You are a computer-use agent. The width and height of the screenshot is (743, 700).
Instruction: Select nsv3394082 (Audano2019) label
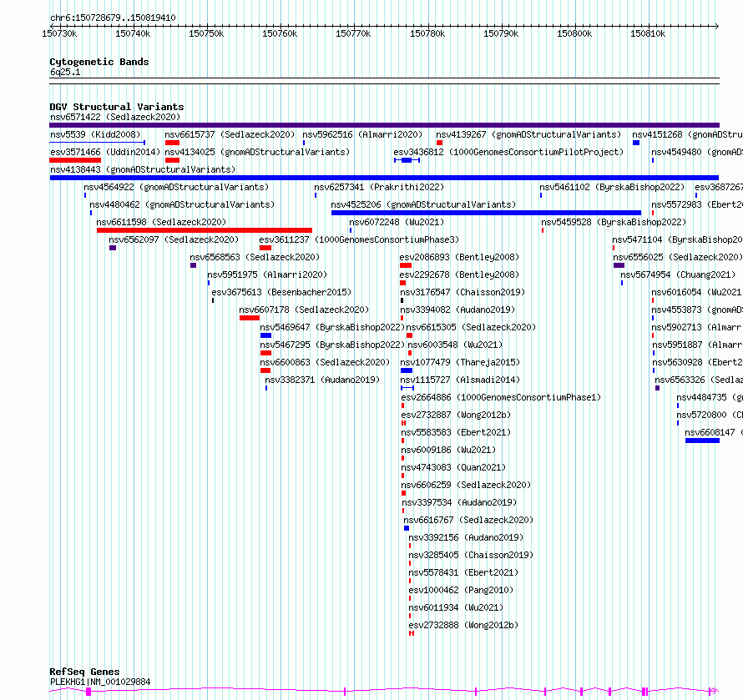pyautogui.click(x=457, y=310)
